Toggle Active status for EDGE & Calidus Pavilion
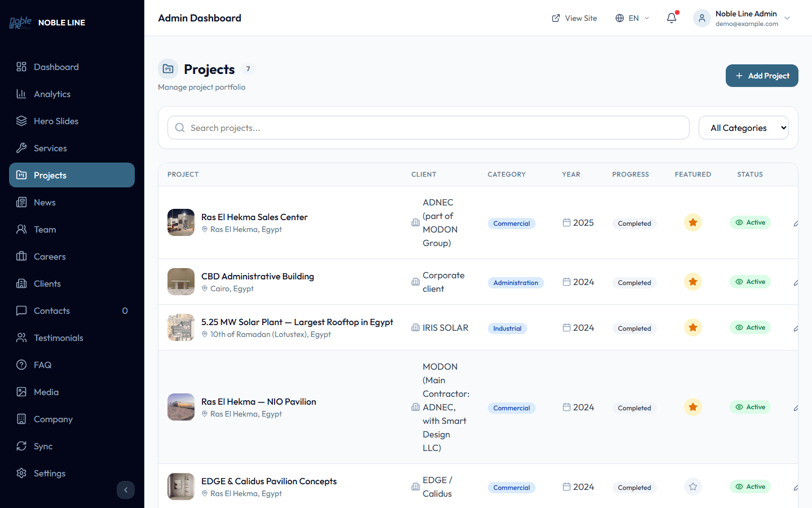Screen dimensions: 812x508 coord(750,487)
